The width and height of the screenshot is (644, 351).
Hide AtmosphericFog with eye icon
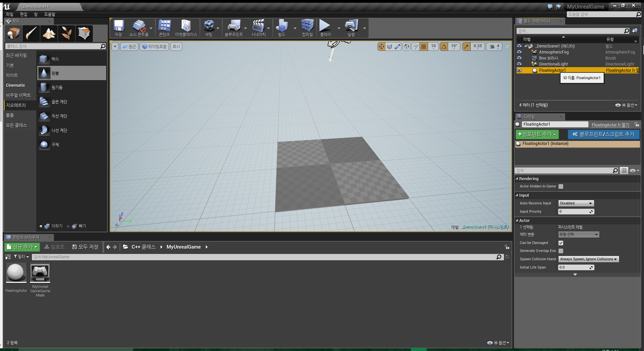click(519, 52)
